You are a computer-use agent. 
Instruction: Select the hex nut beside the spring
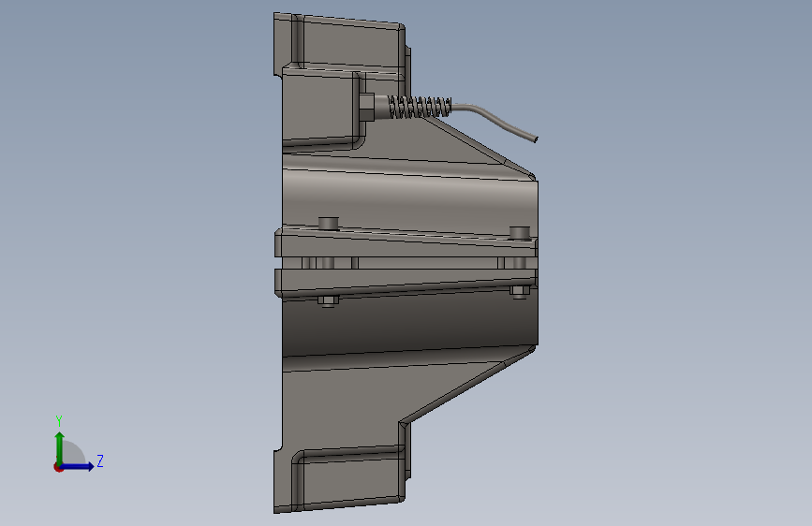(366, 107)
